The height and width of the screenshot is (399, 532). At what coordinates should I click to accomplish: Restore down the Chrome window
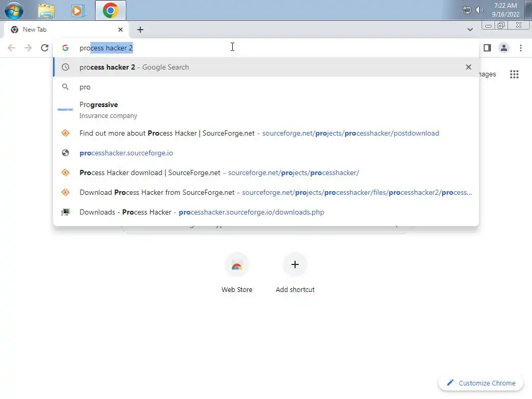(501, 25)
